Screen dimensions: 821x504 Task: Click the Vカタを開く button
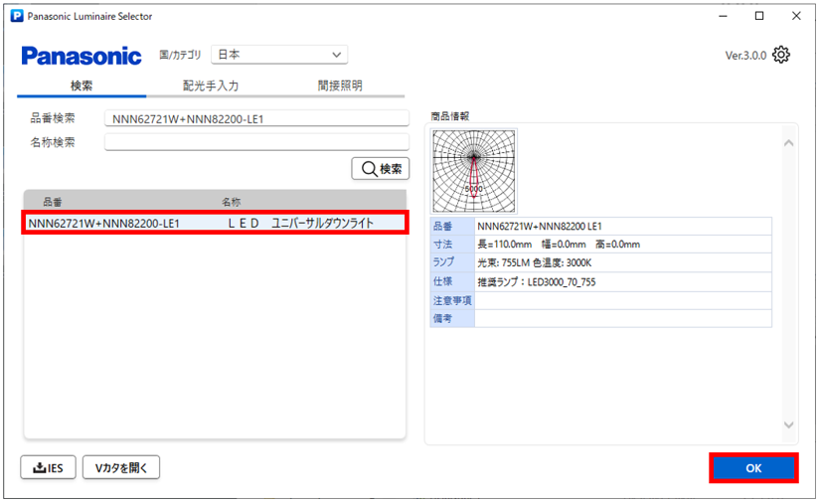coord(121,467)
